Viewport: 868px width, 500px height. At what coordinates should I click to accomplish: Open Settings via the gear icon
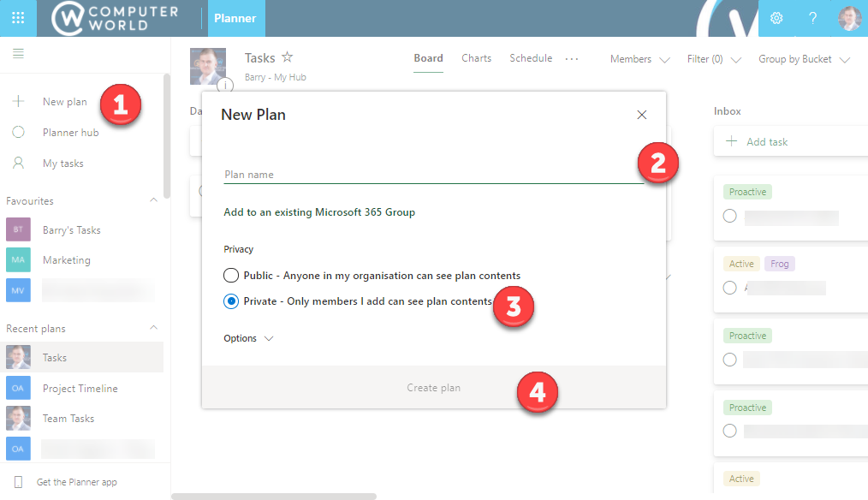(x=776, y=17)
